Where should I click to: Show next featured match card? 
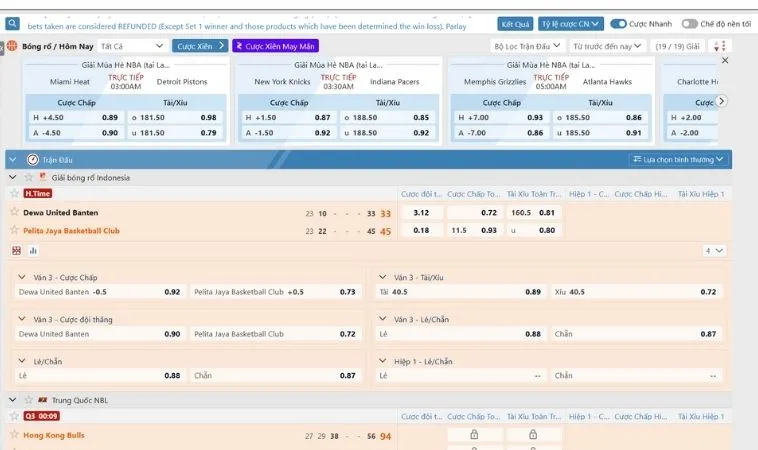[721, 101]
